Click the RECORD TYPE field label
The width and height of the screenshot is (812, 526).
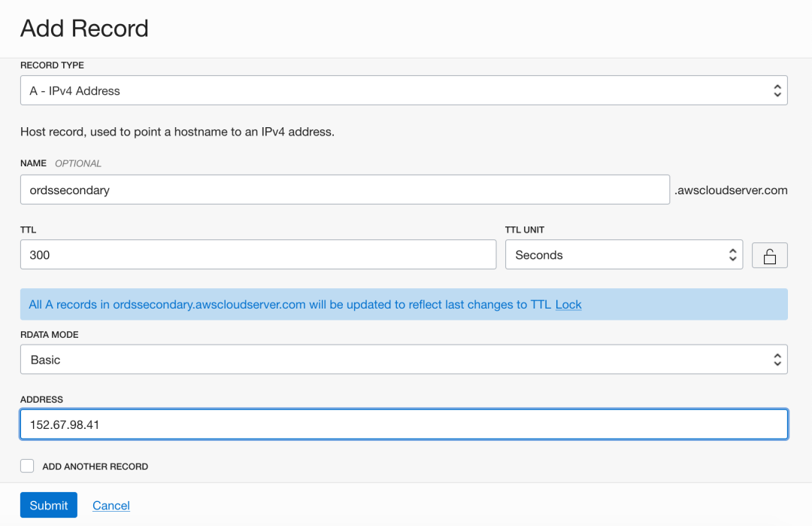point(52,65)
